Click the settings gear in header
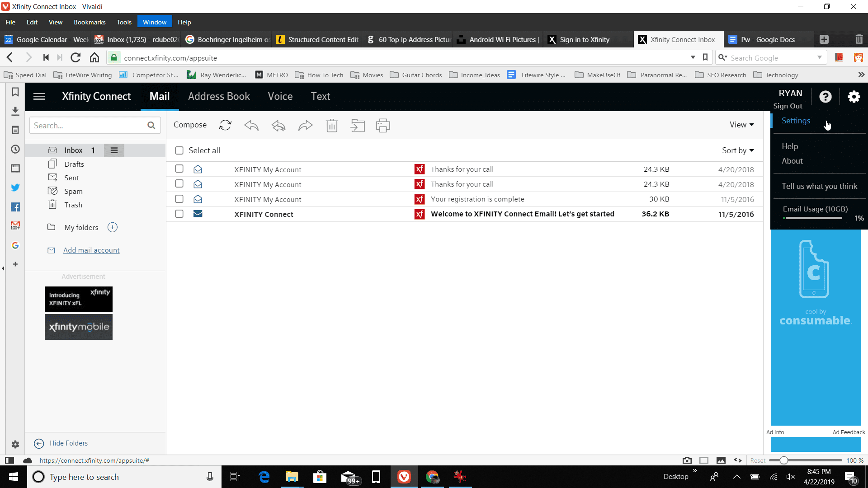 click(x=854, y=97)
